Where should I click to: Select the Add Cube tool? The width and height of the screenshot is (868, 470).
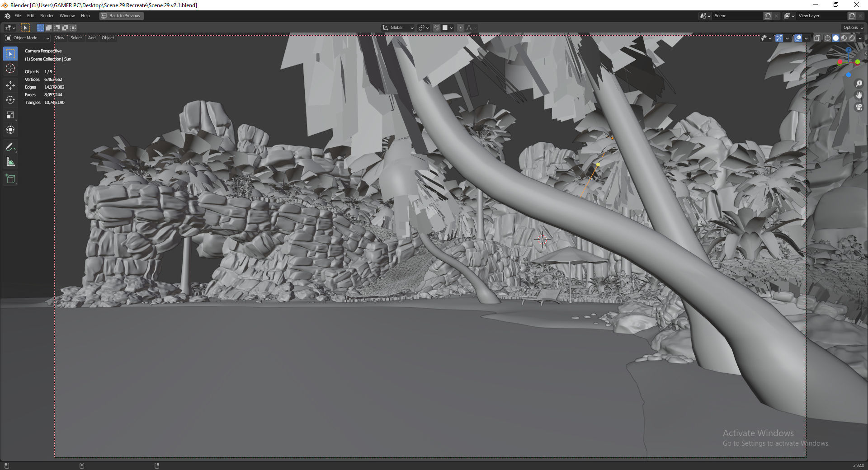(x=10, y=179)
